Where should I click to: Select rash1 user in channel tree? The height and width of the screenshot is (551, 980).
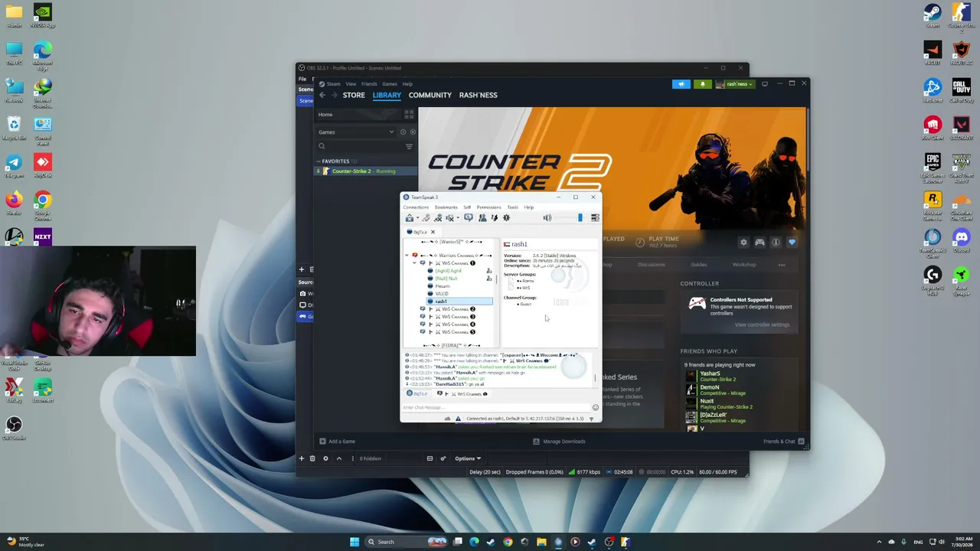(x=459, y=302)
